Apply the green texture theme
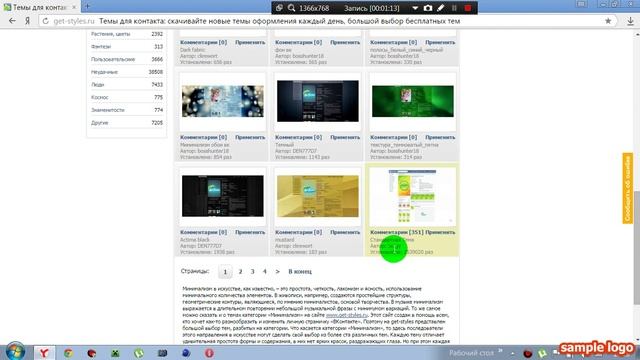 pyautogui.click(x=440, y=138)
